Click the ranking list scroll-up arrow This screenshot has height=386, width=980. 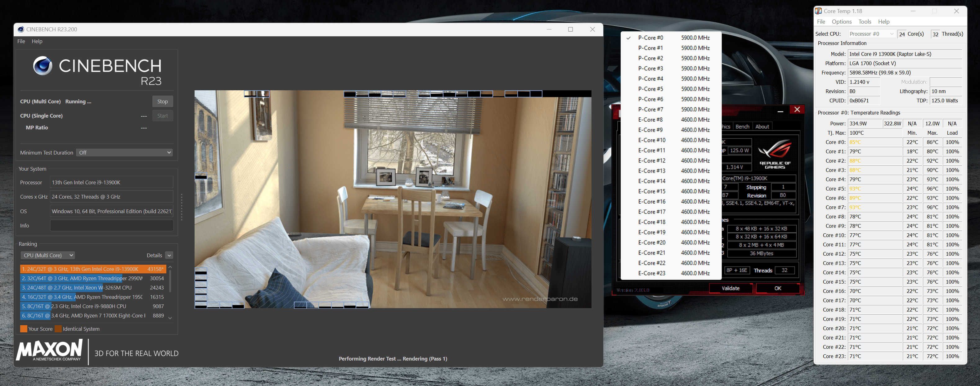(x=170, y=267)
